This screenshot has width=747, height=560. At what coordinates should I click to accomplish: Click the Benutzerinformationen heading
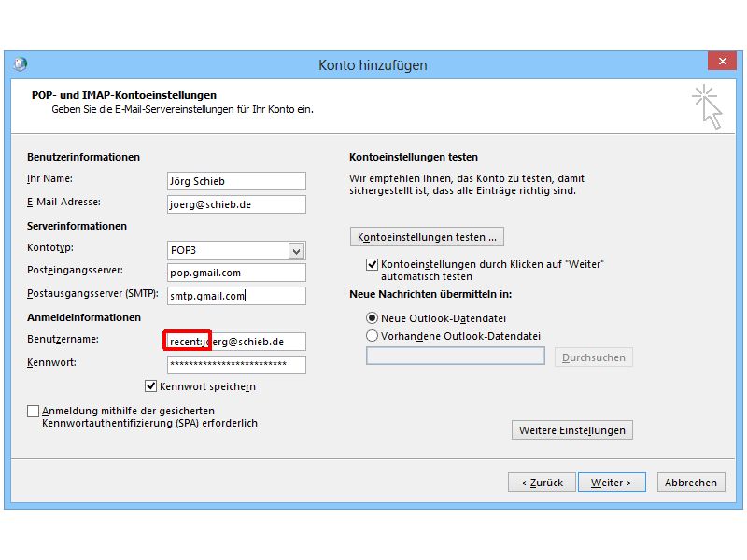(83, 157)
